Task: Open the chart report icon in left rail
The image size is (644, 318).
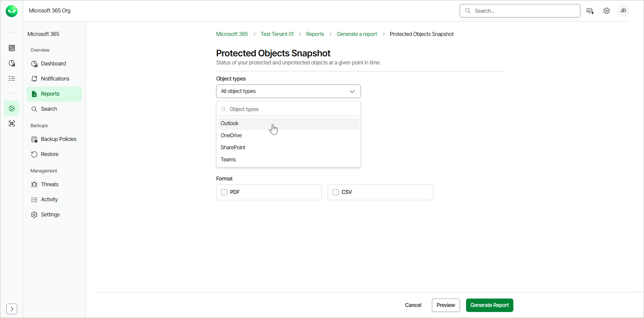Action: 12,63
